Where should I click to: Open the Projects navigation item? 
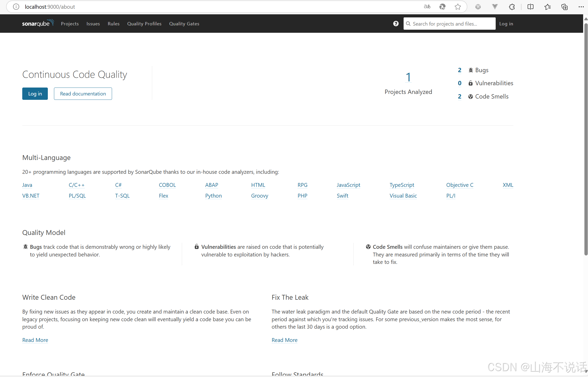(x=70, y=24)
